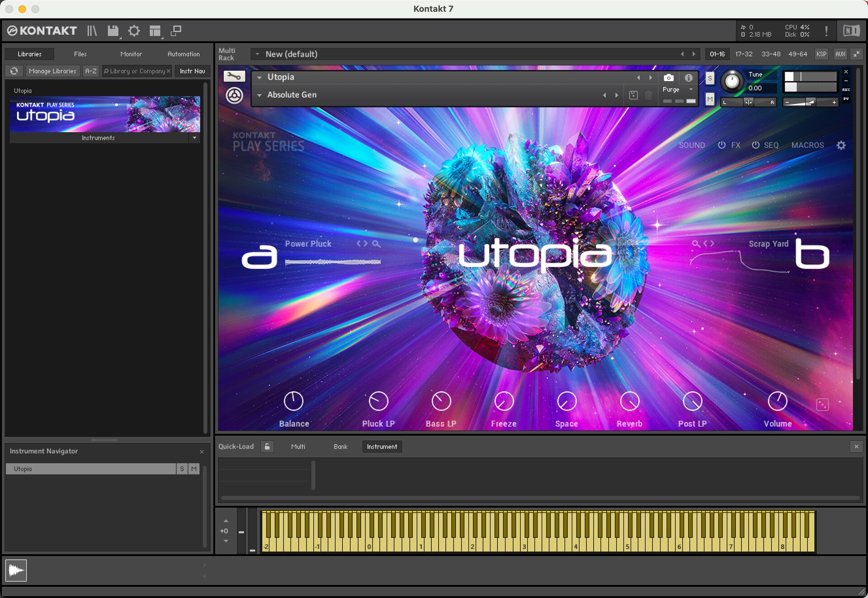Viewport: 868px width, 598px height.
Task: Select Quick-Load Multi tab
Action: point(298,446)
